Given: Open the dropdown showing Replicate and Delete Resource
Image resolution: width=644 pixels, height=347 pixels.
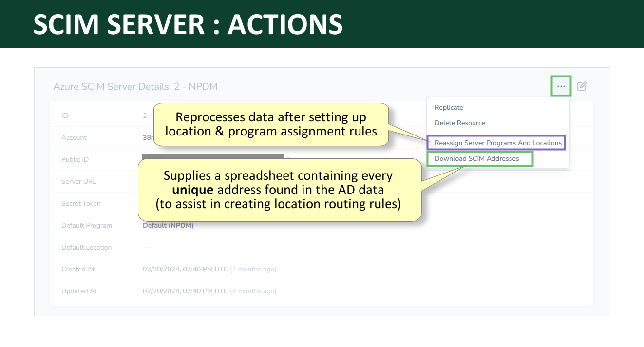Looking at the screenshot, I should [561, 86].
